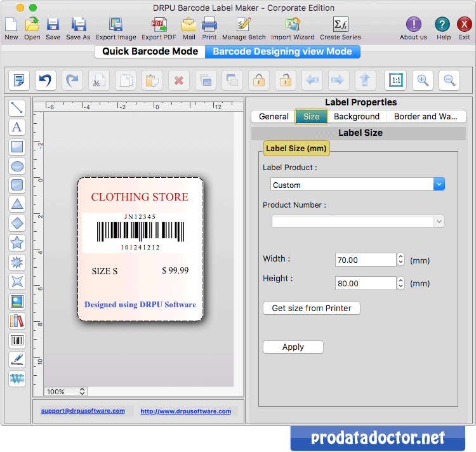The width and height of the screenshot is (476, 452).
Task: Select the Rounded rectangle tool
Action: click(17, 185)
